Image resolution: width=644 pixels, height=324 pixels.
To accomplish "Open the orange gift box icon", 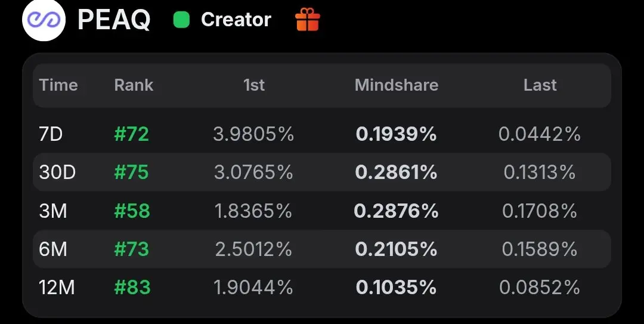I will (x=307, y=20).
